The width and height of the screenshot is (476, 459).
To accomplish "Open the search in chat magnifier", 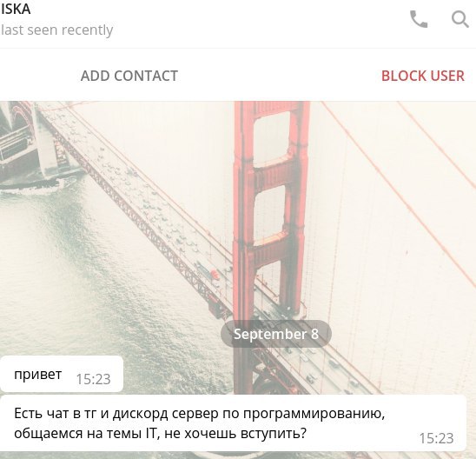I will (459, 19).
